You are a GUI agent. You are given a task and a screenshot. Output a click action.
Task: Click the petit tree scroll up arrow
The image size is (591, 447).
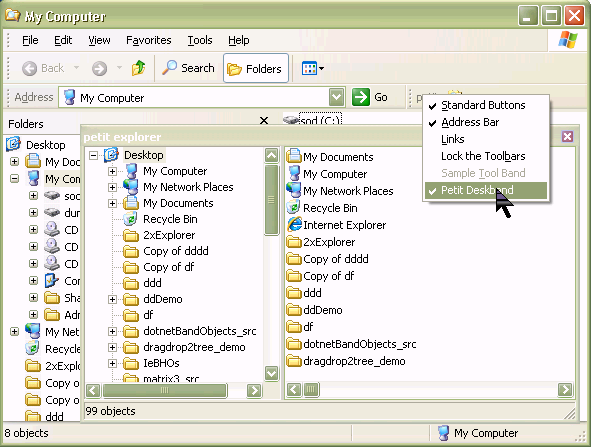[271, 155]
